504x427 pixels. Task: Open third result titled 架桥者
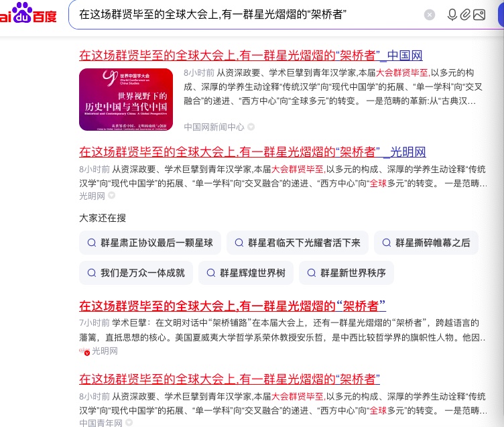(233, 306)
